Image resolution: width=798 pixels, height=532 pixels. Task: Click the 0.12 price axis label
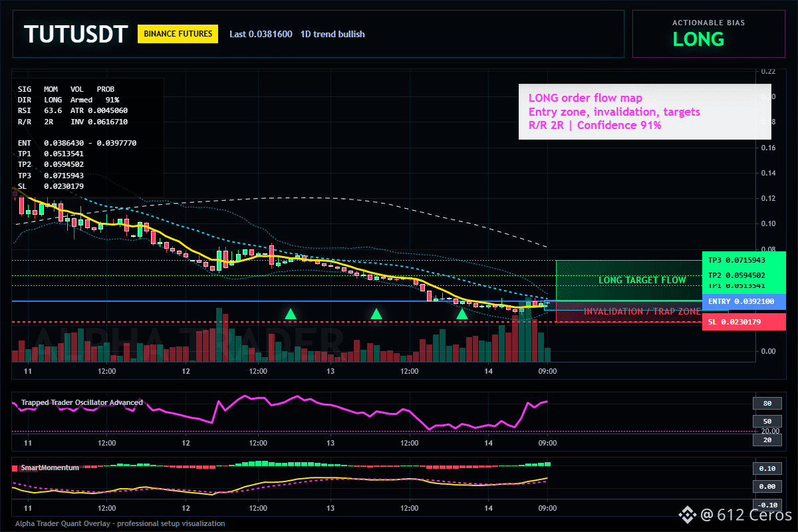tap(768, 198)
